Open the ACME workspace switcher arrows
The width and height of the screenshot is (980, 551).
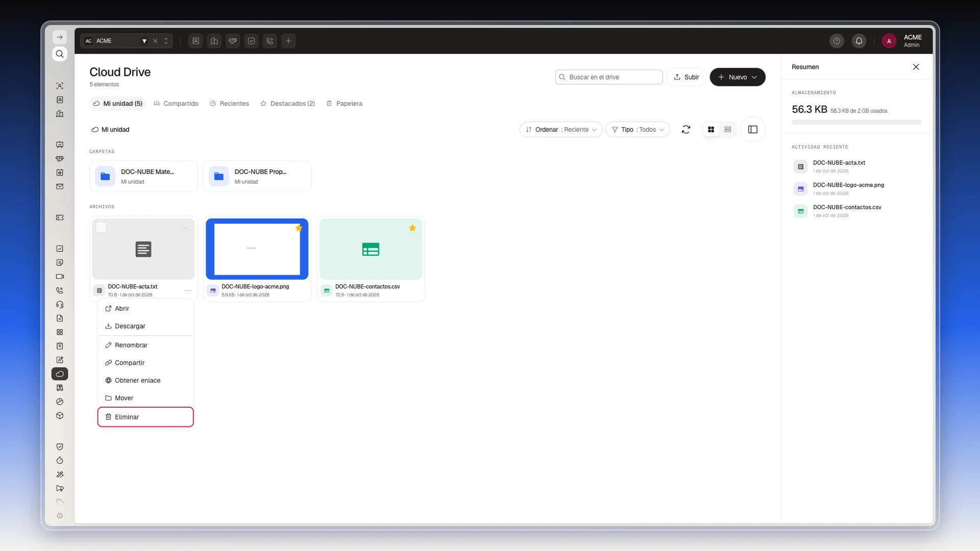pyautogui.click(x=166, y=41)
